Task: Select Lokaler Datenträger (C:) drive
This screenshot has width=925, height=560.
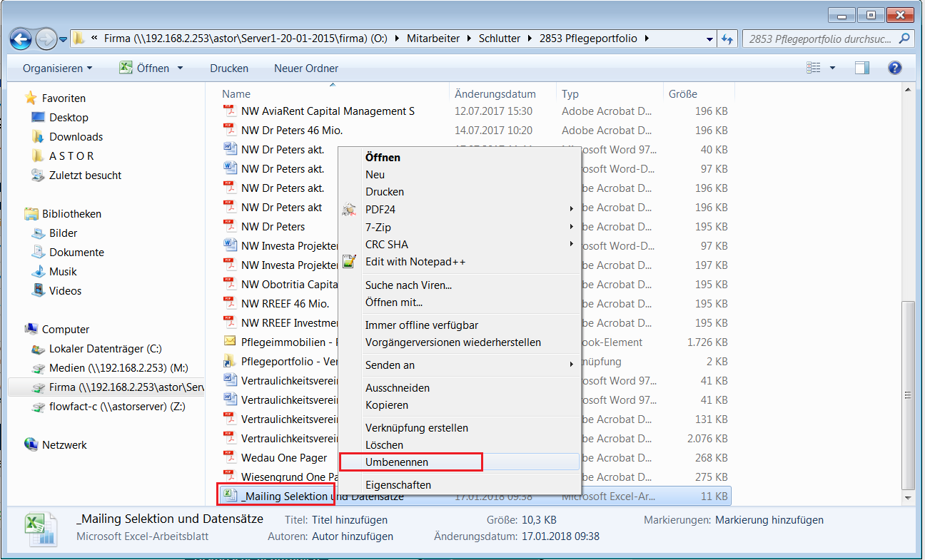Action: (x=105, y=349)
